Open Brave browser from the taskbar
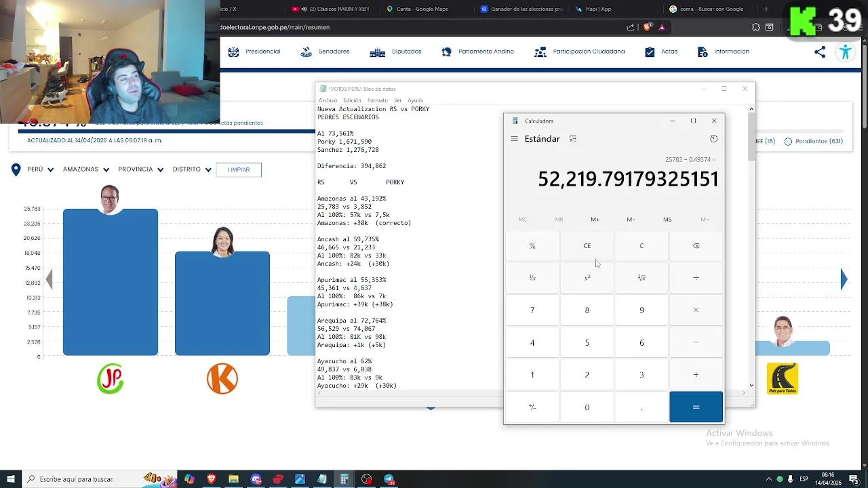The image size is (868, 488). (x=211, y=479)
